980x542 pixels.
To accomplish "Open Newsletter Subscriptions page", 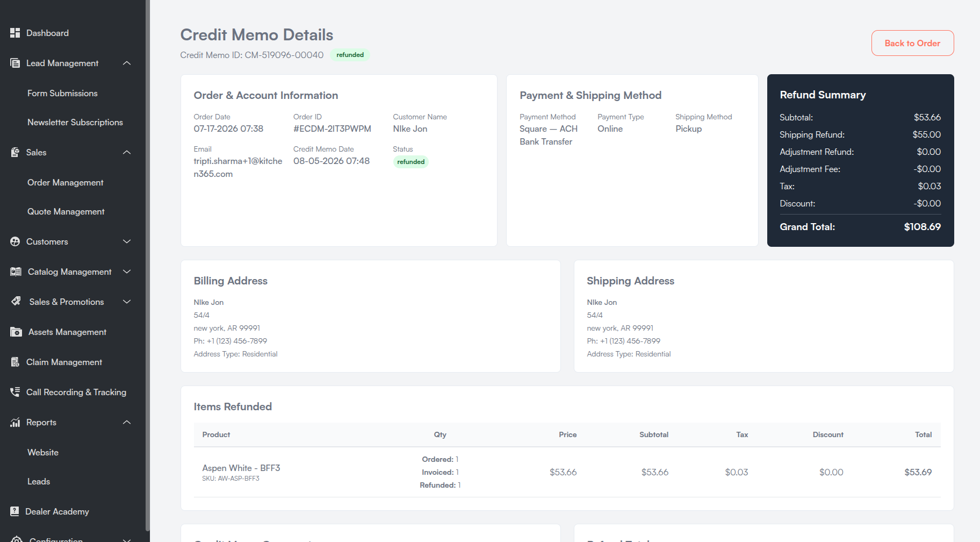I will [75, 122].
